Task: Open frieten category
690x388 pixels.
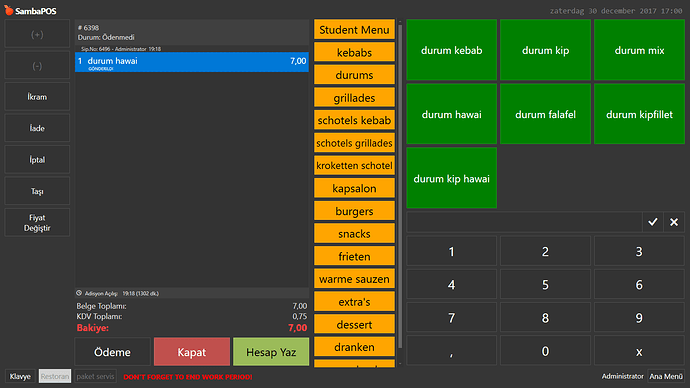Action: [354, 256]
